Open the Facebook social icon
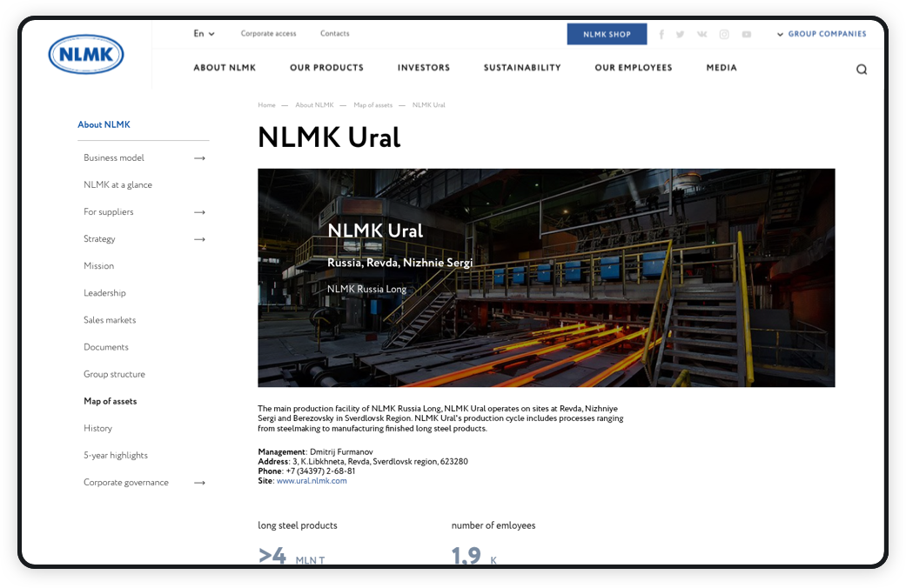Screen dimensions: 906x588 [661, 34]
